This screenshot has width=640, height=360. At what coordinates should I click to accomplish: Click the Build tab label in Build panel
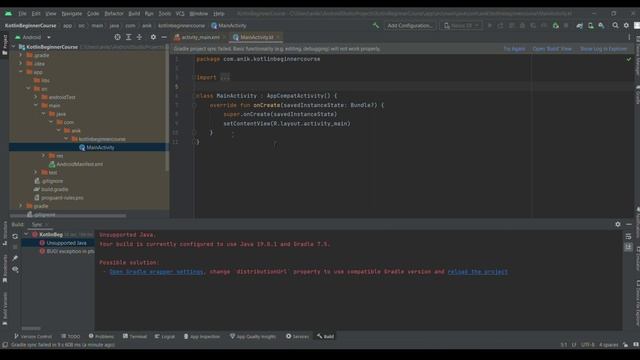(x=18, y=224)
